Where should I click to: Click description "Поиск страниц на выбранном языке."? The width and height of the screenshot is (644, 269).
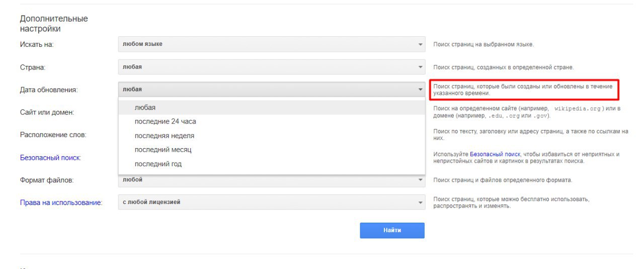(484, 44)
